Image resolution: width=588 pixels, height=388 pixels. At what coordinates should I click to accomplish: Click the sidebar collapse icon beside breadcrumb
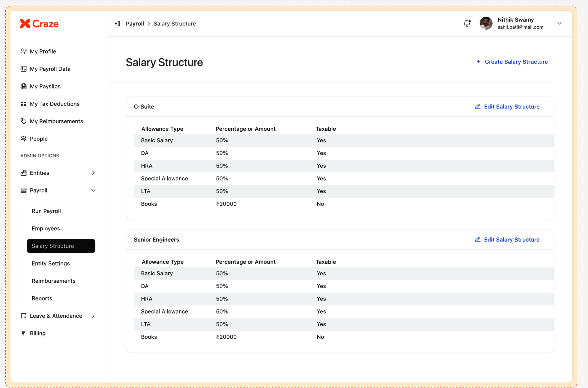[117, 23]
